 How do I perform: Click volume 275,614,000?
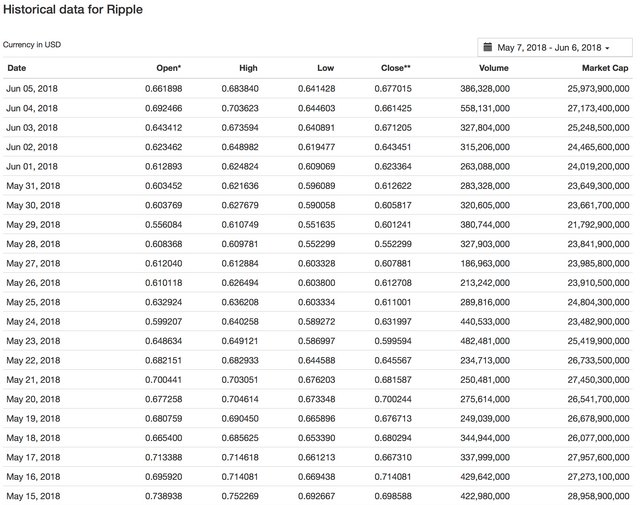[485, 399]
